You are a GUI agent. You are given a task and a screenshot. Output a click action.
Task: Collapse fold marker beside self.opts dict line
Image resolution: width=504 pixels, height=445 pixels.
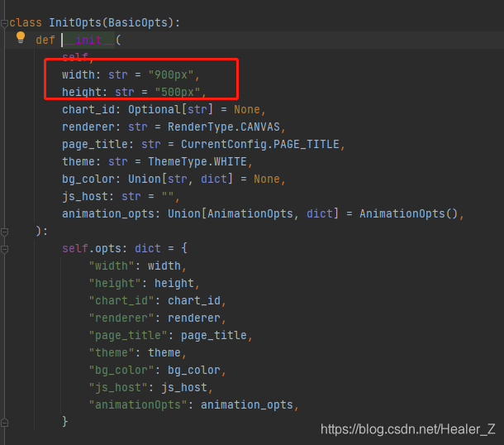coord(4,249)
